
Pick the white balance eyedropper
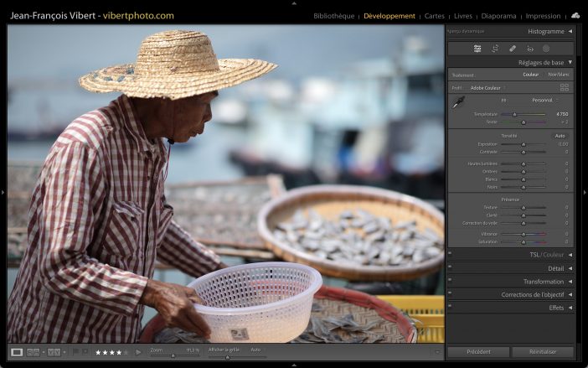click(458, 103)
